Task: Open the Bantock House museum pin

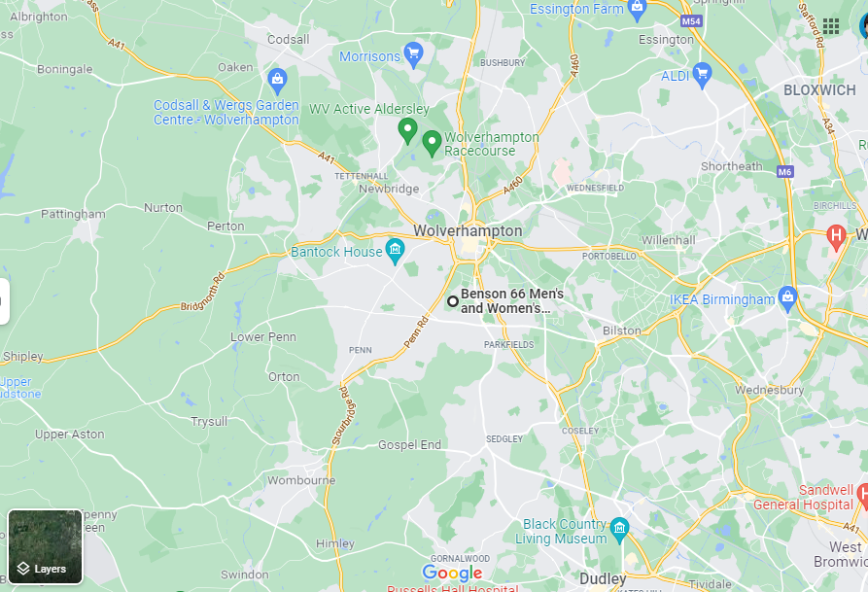Action: [395, 251]
